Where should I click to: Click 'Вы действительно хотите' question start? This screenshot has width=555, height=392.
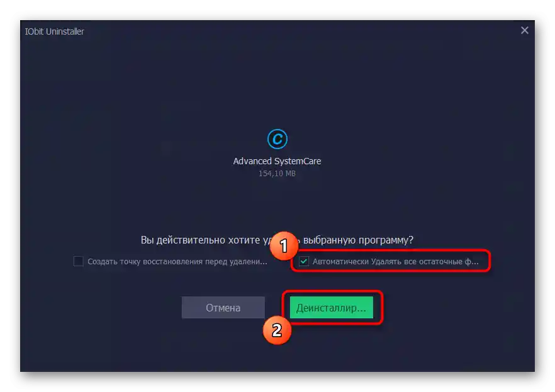pyautogui.click(x=200, y=240)
